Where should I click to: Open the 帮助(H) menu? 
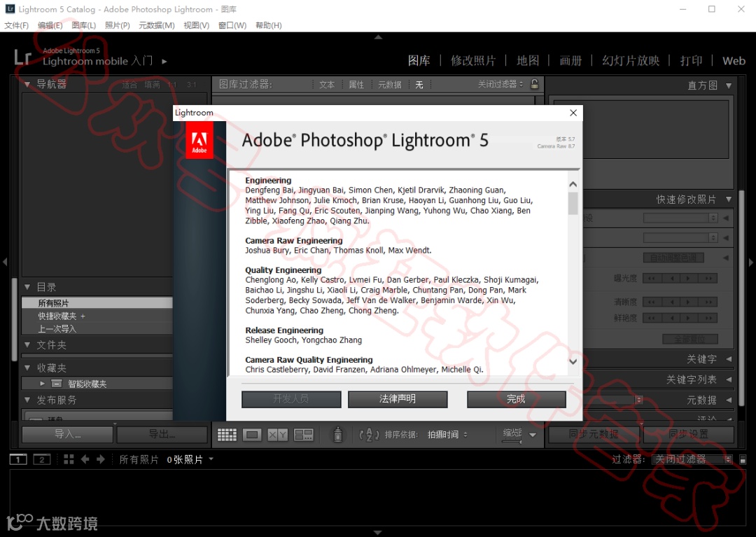click(x=269, y=25)
